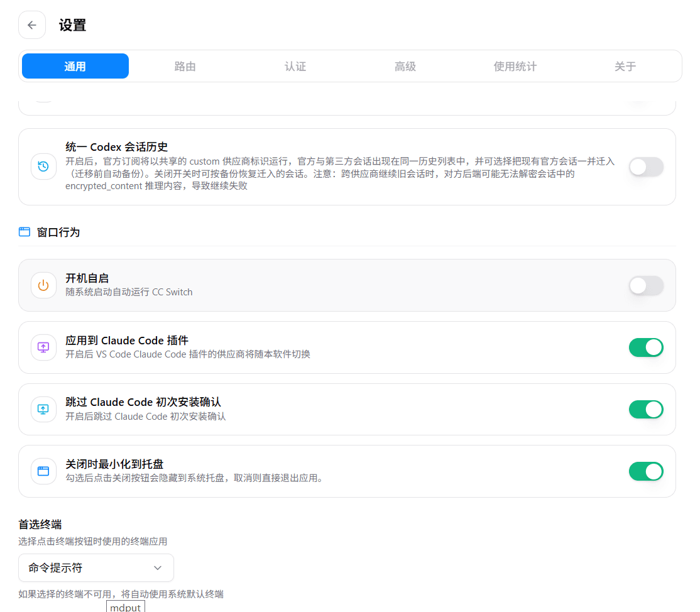Click the 统一 Codex 会话历史 heading
The height and width of the screenshot is (612, 700).
(116, 147)
